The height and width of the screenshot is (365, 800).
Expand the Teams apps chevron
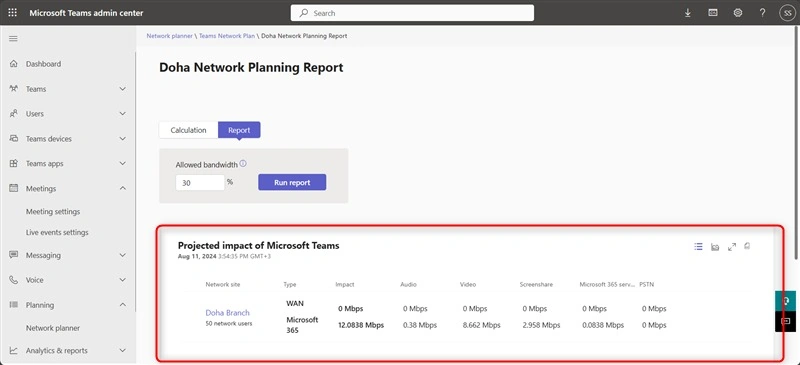coord(122,163)
